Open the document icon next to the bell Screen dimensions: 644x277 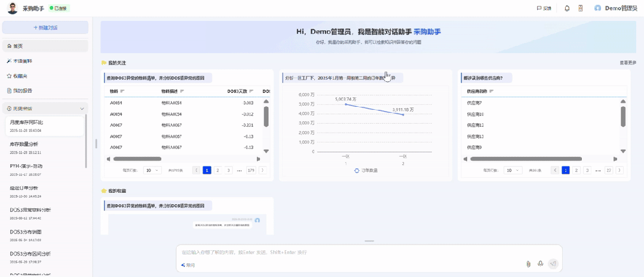[580, 8]
